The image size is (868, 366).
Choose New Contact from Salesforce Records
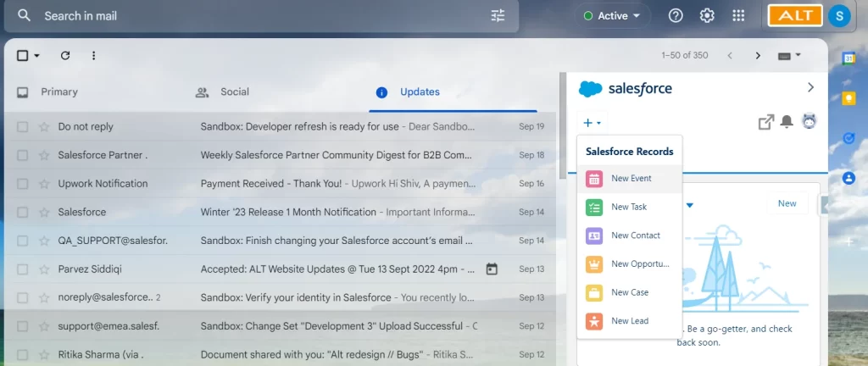tap(630, 236)
